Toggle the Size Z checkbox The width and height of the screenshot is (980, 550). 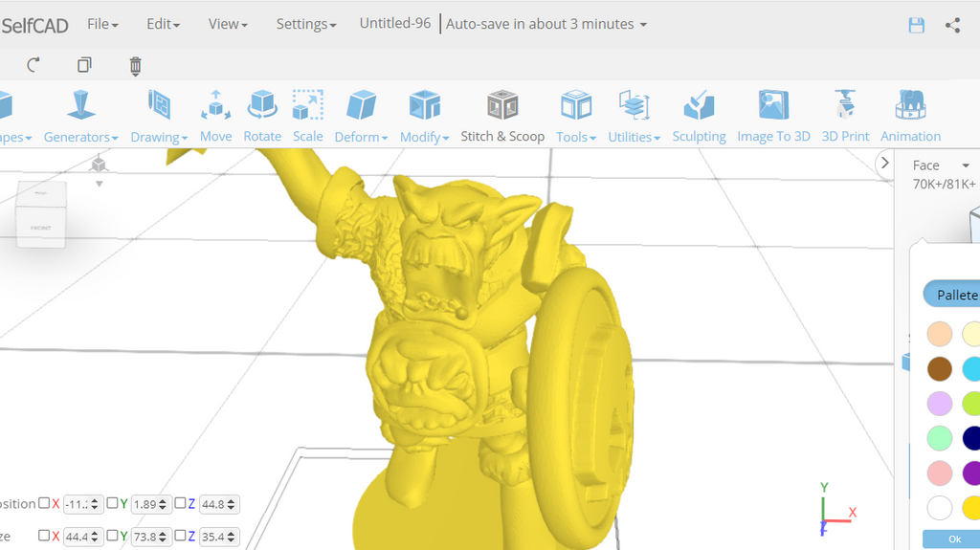point(180,536)
